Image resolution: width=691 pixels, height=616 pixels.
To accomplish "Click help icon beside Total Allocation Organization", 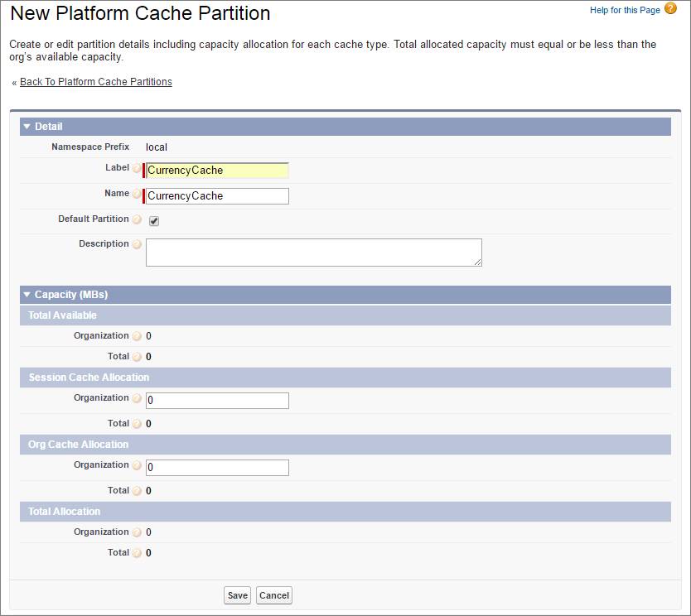I will point(137,532).
